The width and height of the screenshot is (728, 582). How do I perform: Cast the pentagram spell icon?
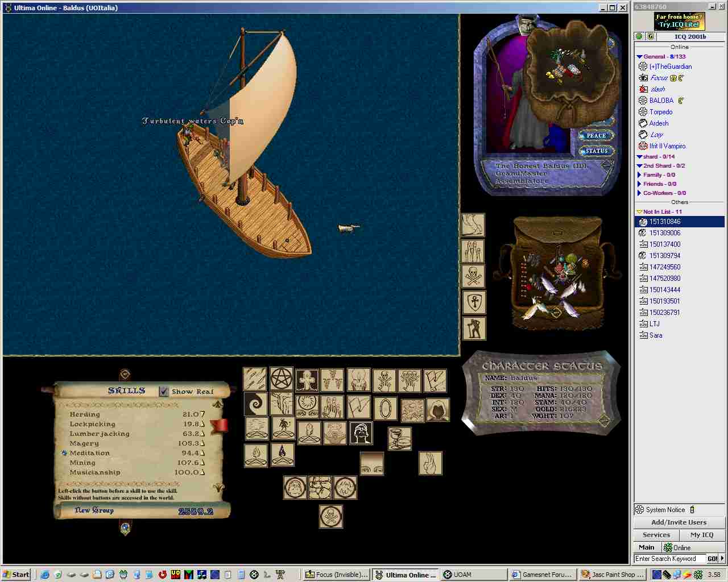(x=282, y=379)
